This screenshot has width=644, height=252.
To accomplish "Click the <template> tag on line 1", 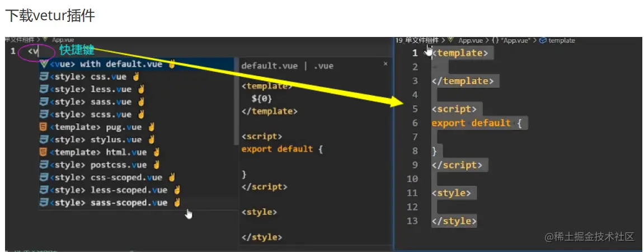I will (x=459, y=53).
